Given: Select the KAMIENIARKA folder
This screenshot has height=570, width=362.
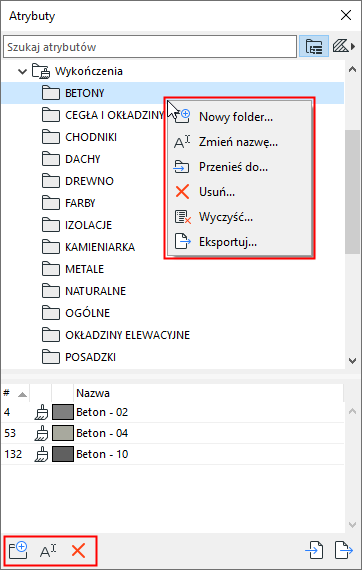Looking at the screenshot, I should [100, 247].
